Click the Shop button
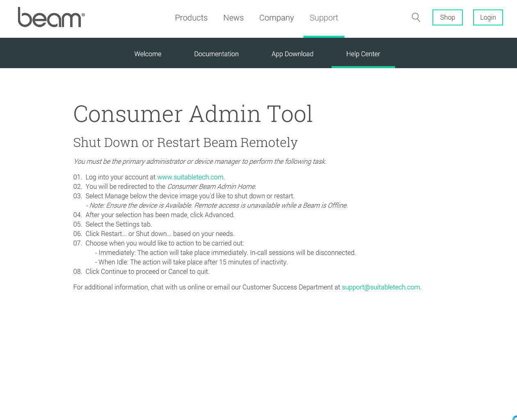The image size is (517, 420). [448, 17]
